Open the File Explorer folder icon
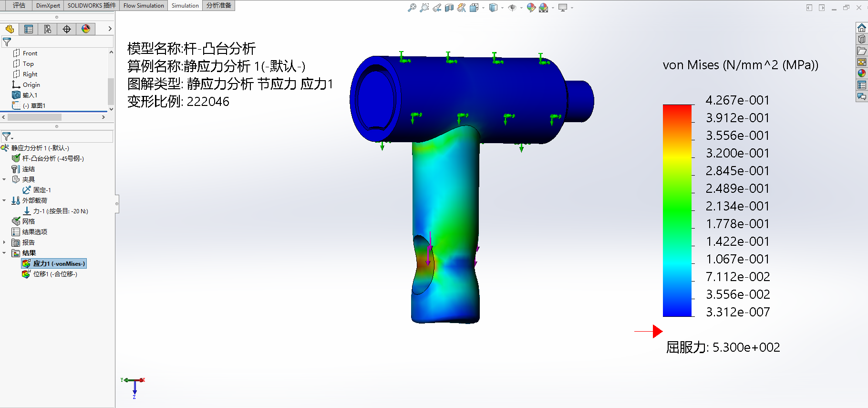Viewport: 868px width, 408px height. [862, 51]
